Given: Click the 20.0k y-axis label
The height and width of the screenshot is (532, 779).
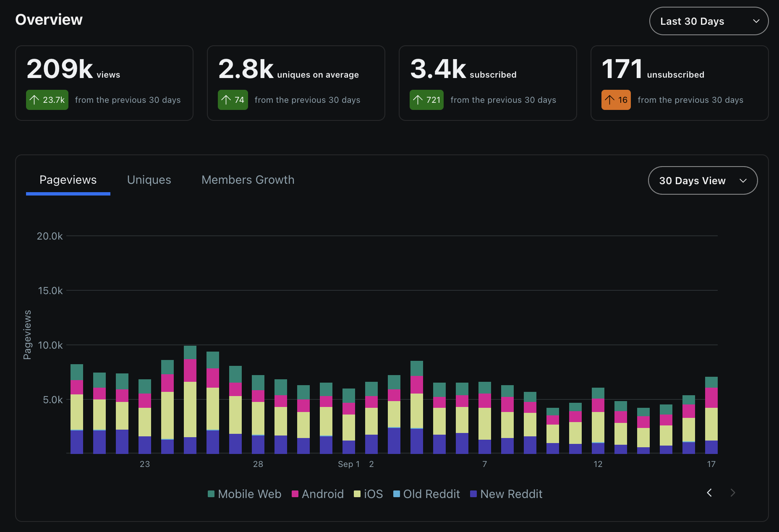Looking at the screenshot, I should [50, 236].
